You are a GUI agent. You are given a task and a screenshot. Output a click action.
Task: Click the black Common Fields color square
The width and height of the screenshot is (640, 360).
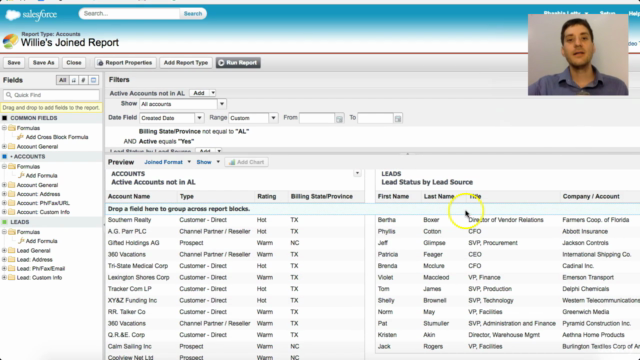(4, 118)
